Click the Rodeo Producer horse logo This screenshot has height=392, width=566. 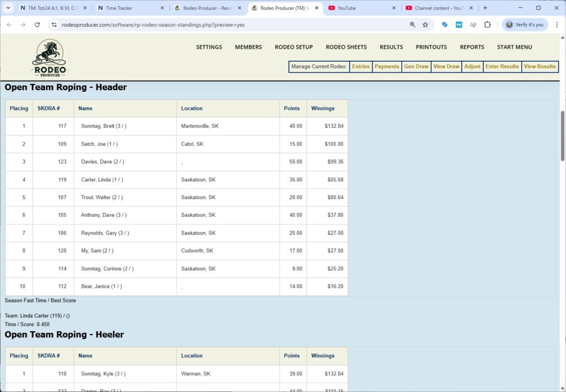49,57
